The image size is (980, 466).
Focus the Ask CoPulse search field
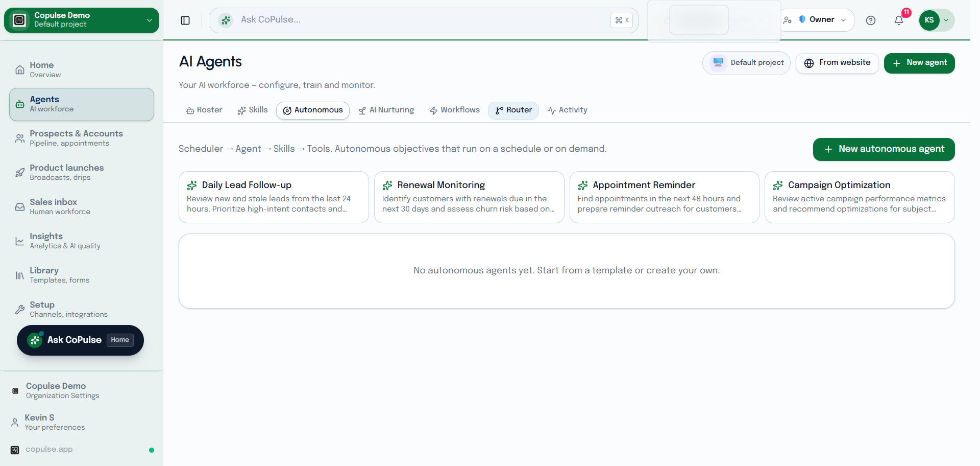424,20
